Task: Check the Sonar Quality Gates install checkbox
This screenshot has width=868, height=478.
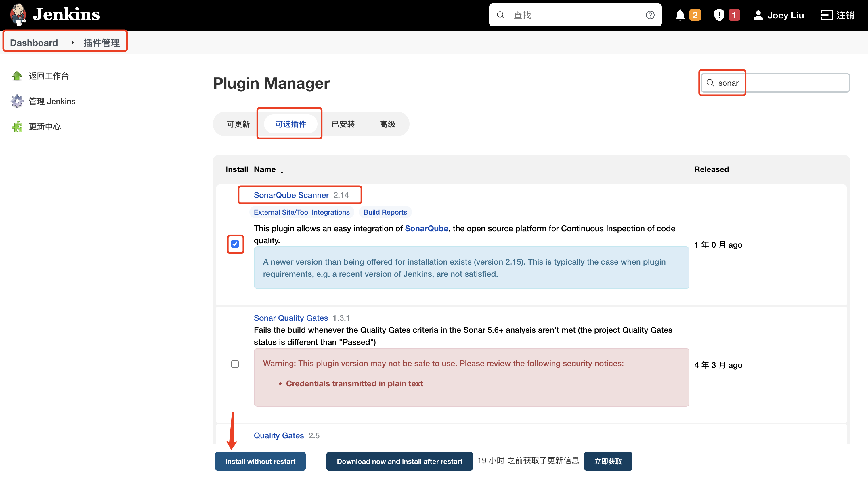Action: [x=235, y=364]
